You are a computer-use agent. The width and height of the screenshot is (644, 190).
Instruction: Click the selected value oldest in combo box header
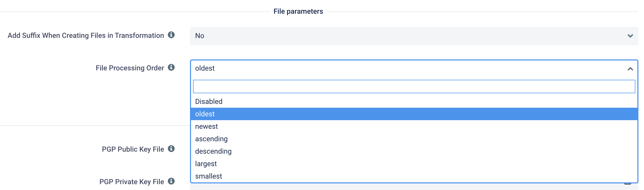[x=205, y=68]
